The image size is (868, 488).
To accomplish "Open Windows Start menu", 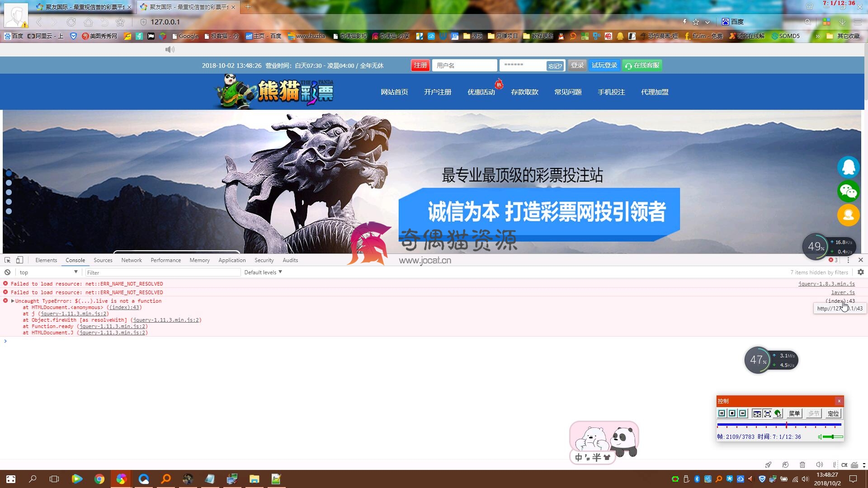I will [x=11, y=479].
